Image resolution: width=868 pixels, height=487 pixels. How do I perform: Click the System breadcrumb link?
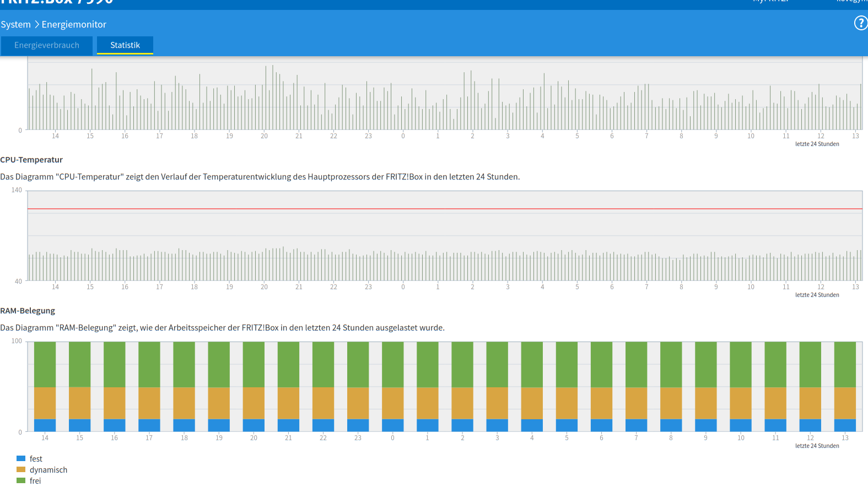tap(15, 24)
